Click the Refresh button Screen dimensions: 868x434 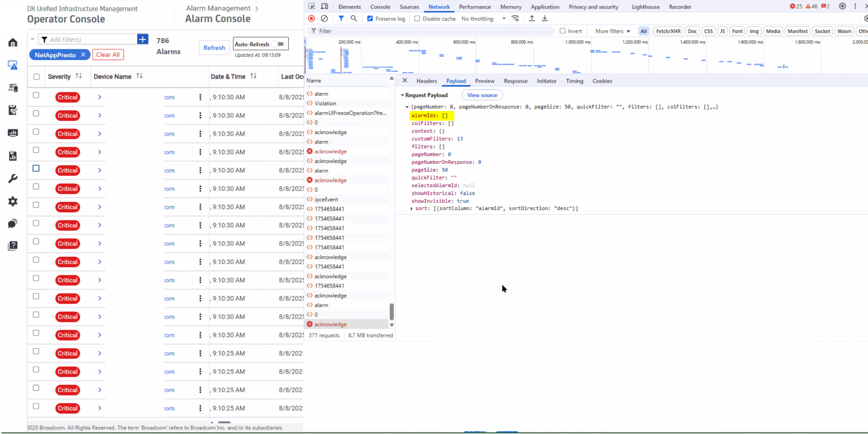pyautogui.click(x=214, y=48)
